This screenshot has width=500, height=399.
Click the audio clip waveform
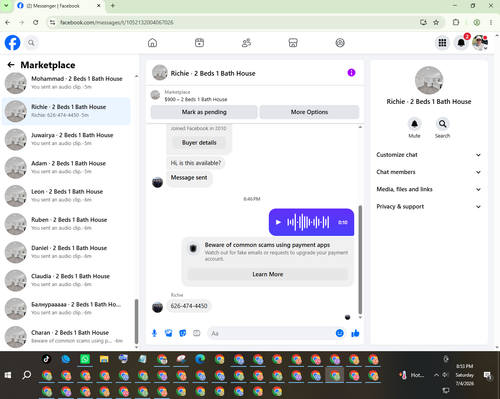[308, 222]
